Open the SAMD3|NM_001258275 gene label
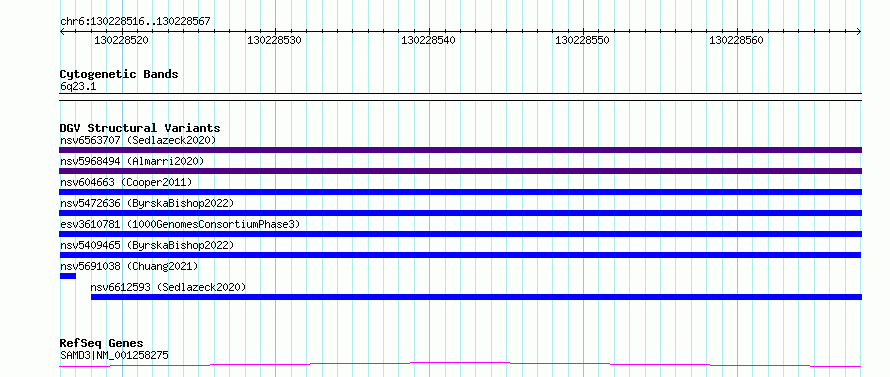 coord(114,356)
